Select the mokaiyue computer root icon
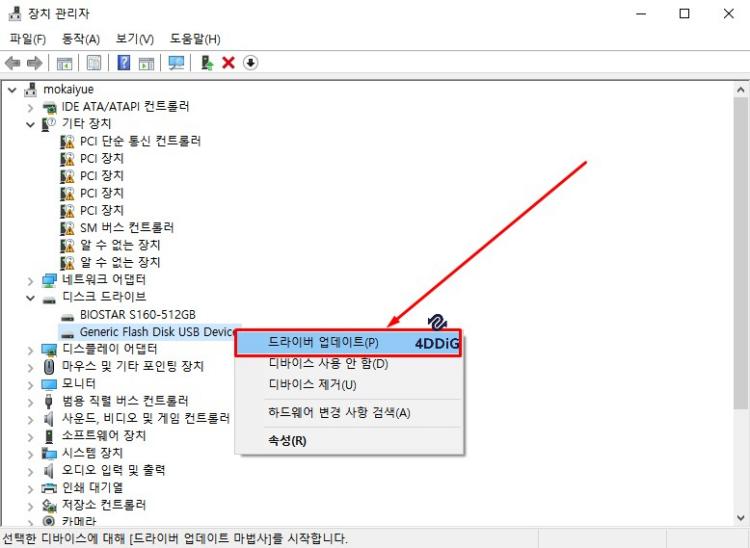 click(x=31, y=89)
